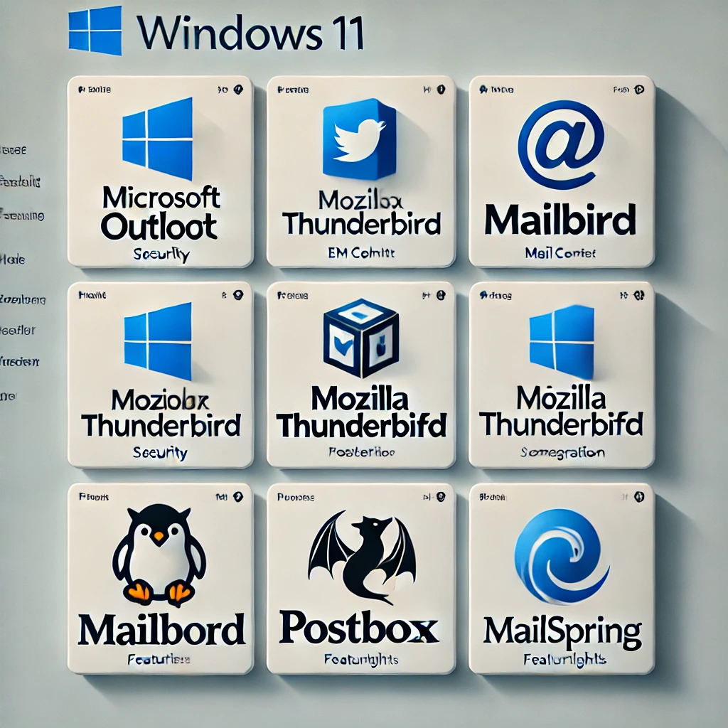Viewport: 728px width, 728px height.
Task: Click the round badge atop the Outloot card
Action: [237, 90]
